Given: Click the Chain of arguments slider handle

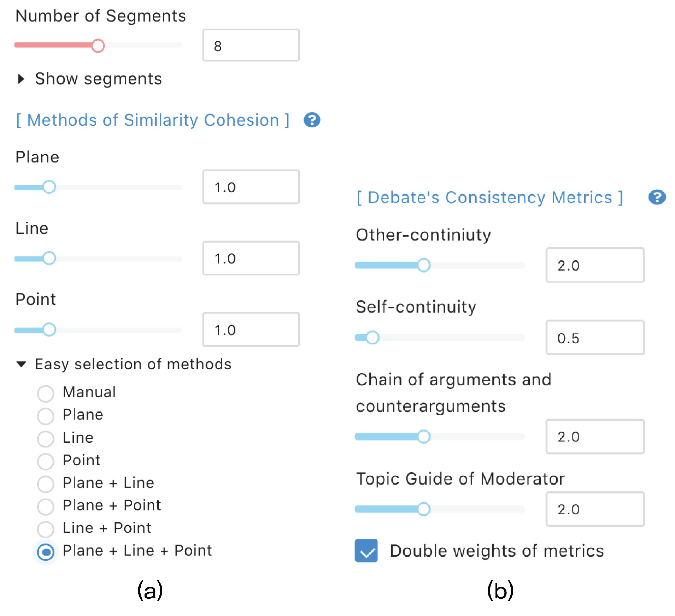Looking at the screenshot, I should [x=424, y=437].
